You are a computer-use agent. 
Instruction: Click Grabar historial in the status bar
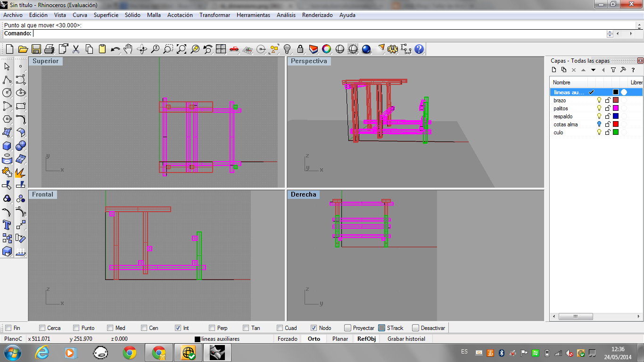point(406,339)
